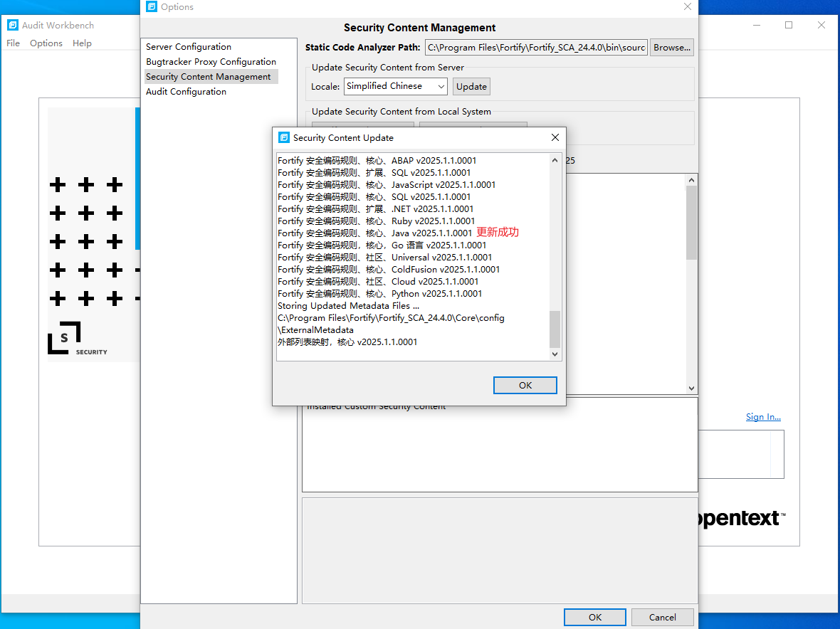Minimize the Audit Workbench window
The height and width of the screenshot is (629, 840).
pyautogui.click(x=757, y=25)
